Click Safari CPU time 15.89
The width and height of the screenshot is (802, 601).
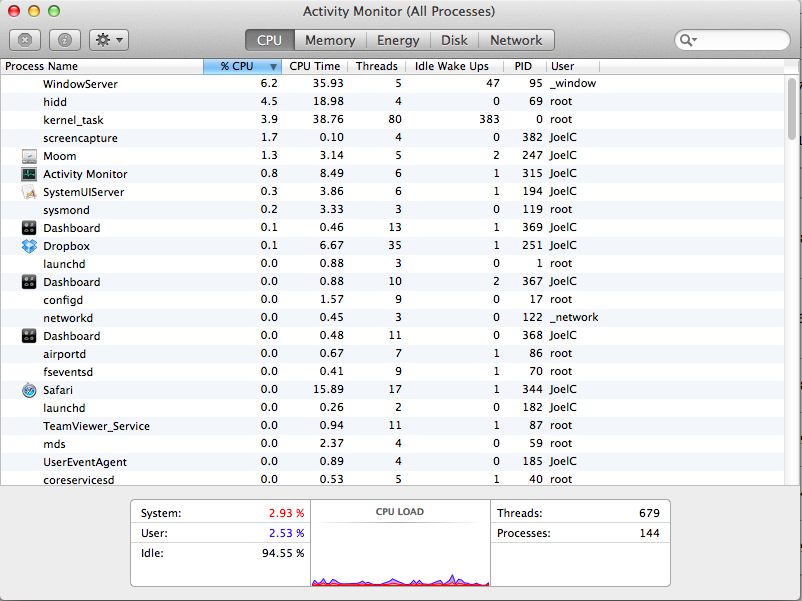tap(328, 389)
